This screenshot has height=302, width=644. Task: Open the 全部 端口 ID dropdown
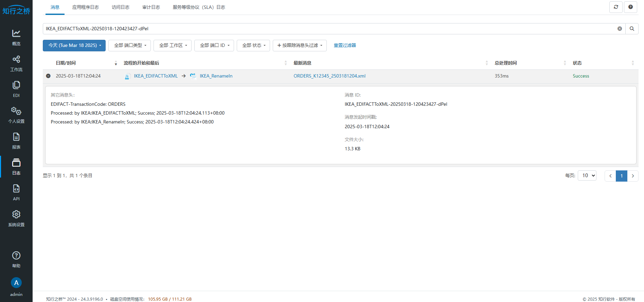coord(214,46)
